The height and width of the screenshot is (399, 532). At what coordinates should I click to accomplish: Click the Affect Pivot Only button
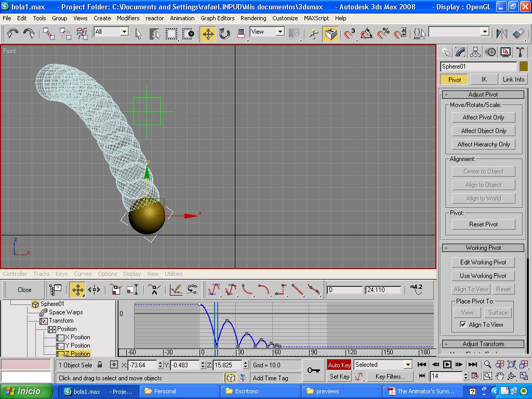(483, 117)
